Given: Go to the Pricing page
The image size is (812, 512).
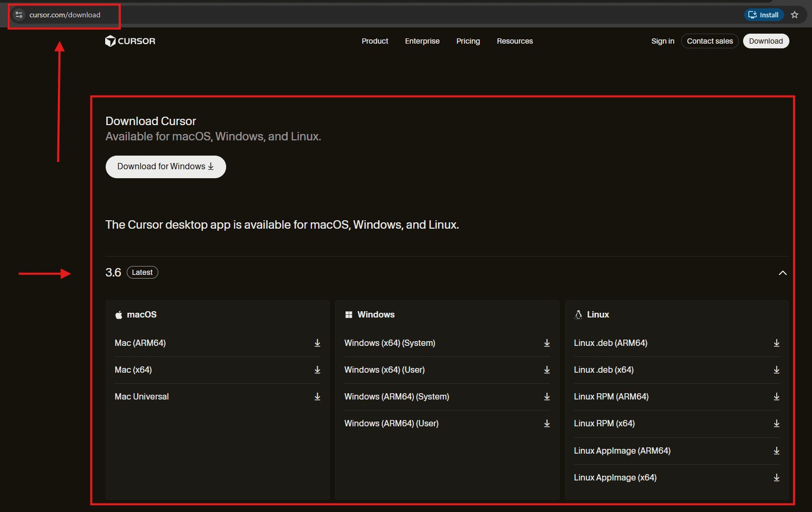Looking at the screenshot, I should click(468, 41).
